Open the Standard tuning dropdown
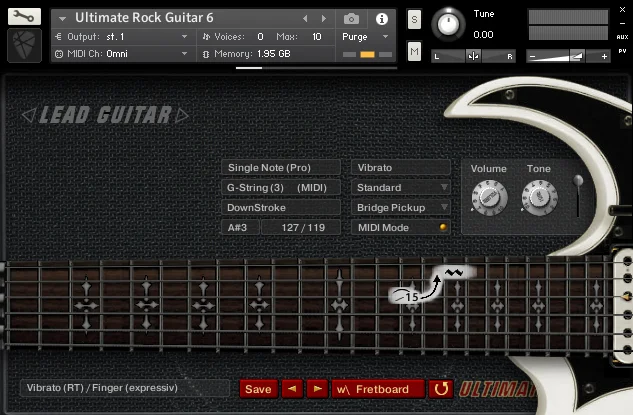The height and width of the screenshot is (415, 633). [x=402, y=188]
